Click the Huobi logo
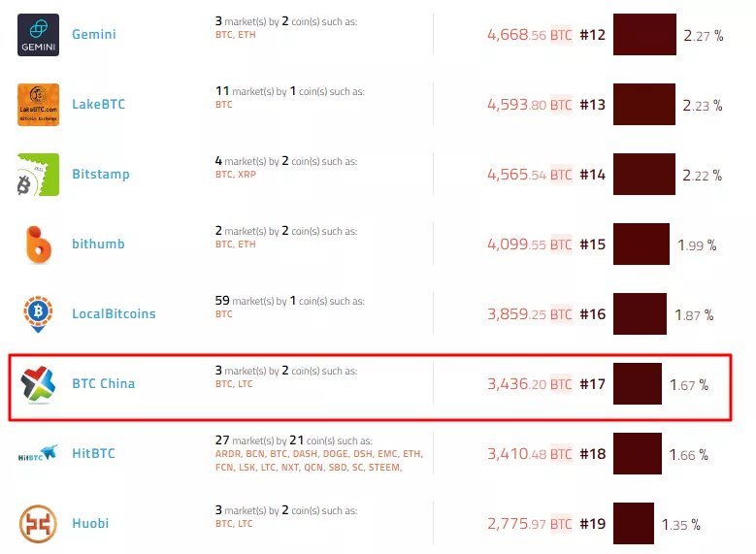 (x=38, y=524)
